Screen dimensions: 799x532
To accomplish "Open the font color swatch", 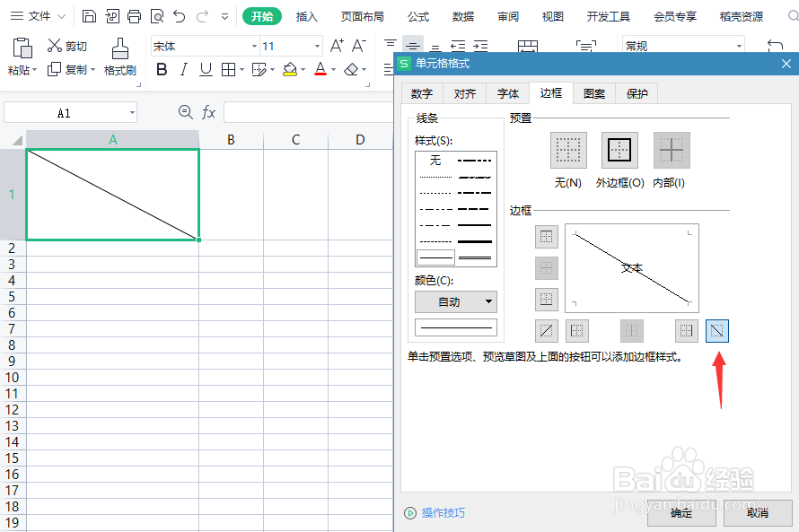I will pyautogui.click(x=321, y=69).
